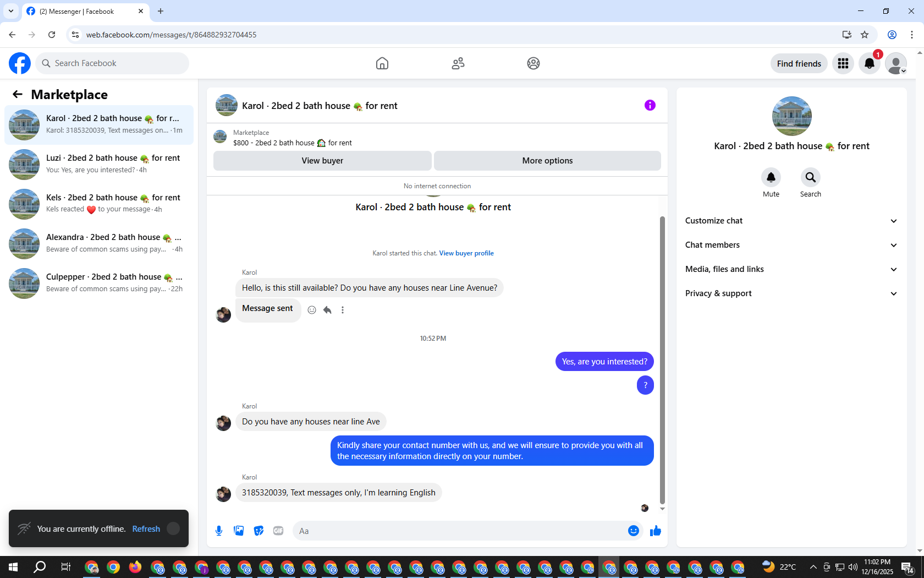Screen dimensions: 924x578
Task: Open the Home feed icon
Action: pos(382,63)
